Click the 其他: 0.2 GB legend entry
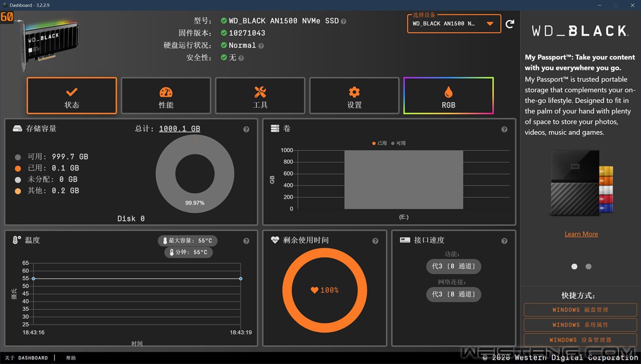Image resolution: width=641 pixels, height=364 pixels. [47, 191]
